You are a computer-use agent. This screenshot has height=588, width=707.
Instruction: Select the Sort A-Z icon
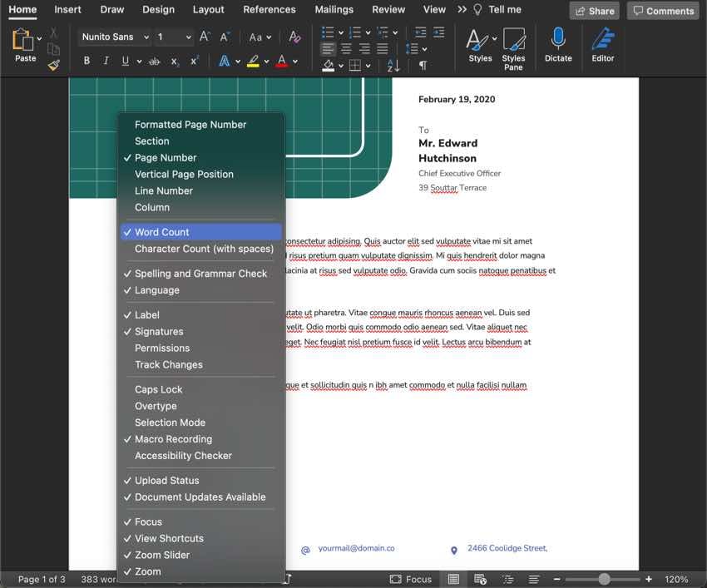(392, 64)
